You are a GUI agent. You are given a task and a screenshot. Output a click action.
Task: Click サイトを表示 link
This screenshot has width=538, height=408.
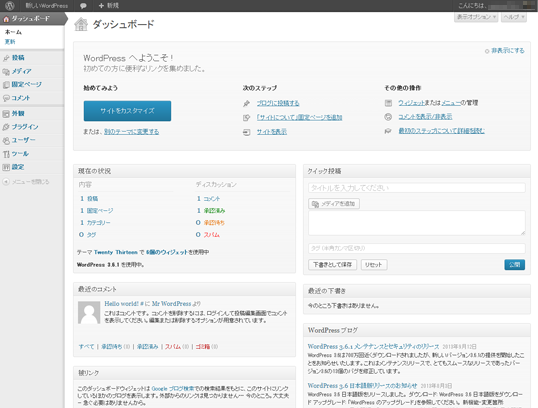[x=272, y=132]
